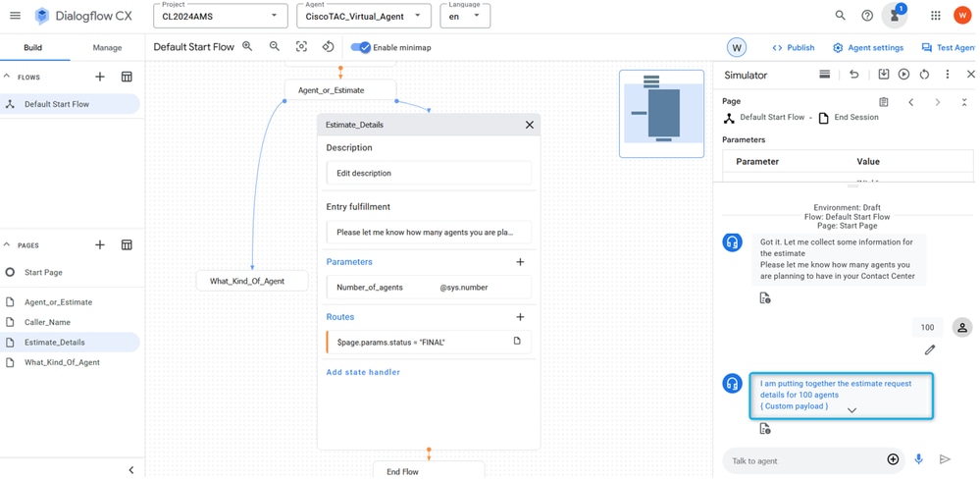Expand the custom payload chevron
The image size is (980, 480).
click(851, 410)
